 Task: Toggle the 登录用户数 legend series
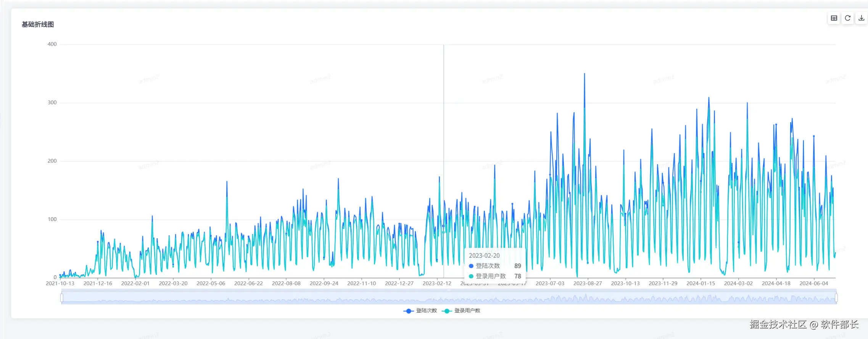[461, 311]
